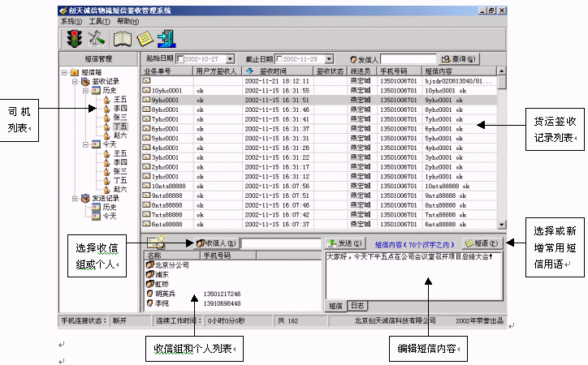Collapse the 签收记录 tree node
The image size is (588, 365).
pyautogui.click(x=75, y=82)
